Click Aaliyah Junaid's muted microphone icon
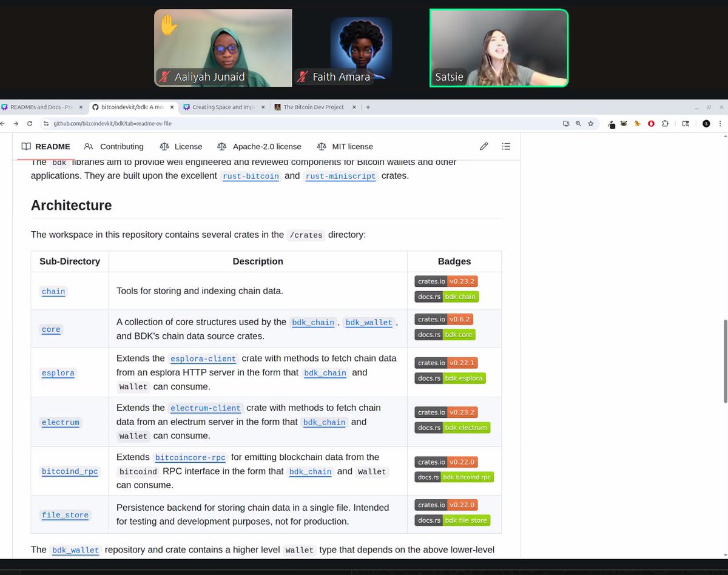Screen dimensions: 728x575 (163, 76)
